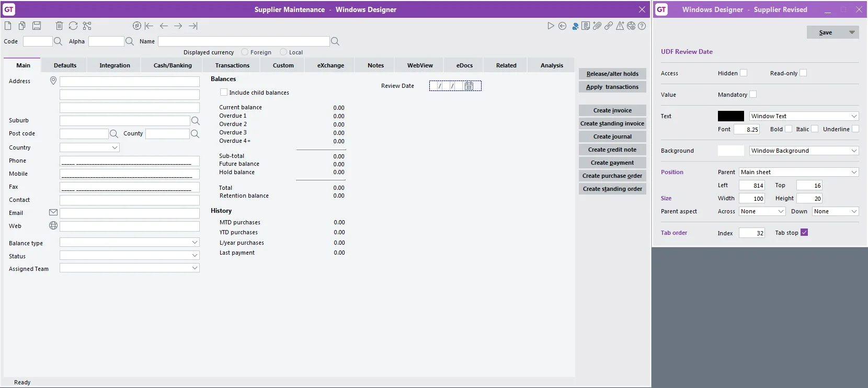Click Release/alter holds button
The height and width of the screenshot is (388, 868).
point(612,74)
